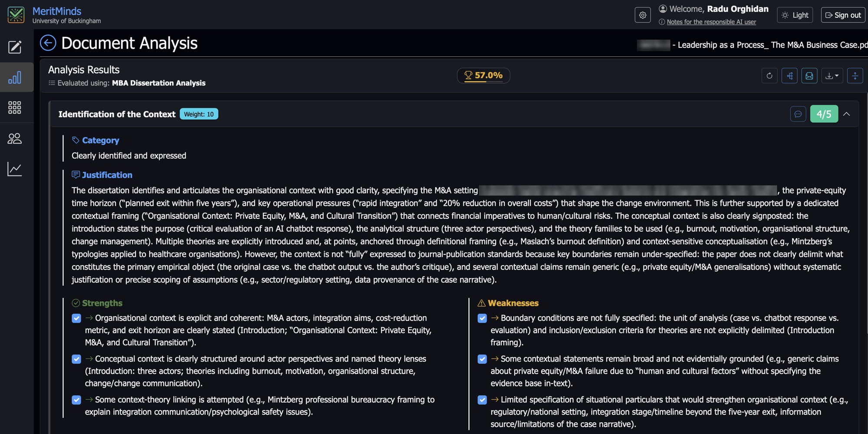This screenshot has width=868, height=434.
Task: Click the MBA Dissertation Analysis label
Action: click(159, 83)
